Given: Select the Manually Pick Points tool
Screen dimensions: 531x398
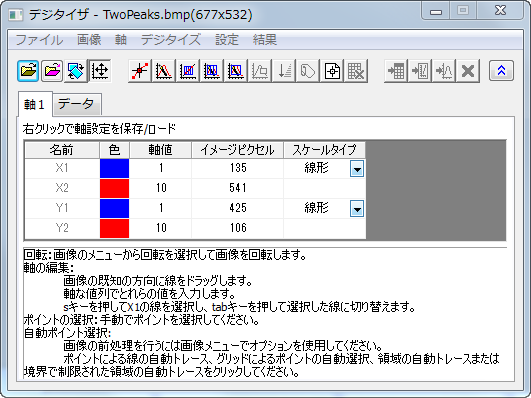Looking at the screenshot, I should tap(140, 71).
